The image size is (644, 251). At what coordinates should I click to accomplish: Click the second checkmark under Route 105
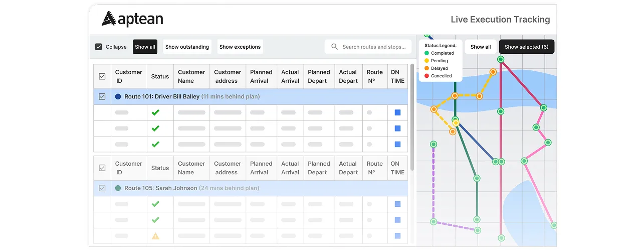155,220
